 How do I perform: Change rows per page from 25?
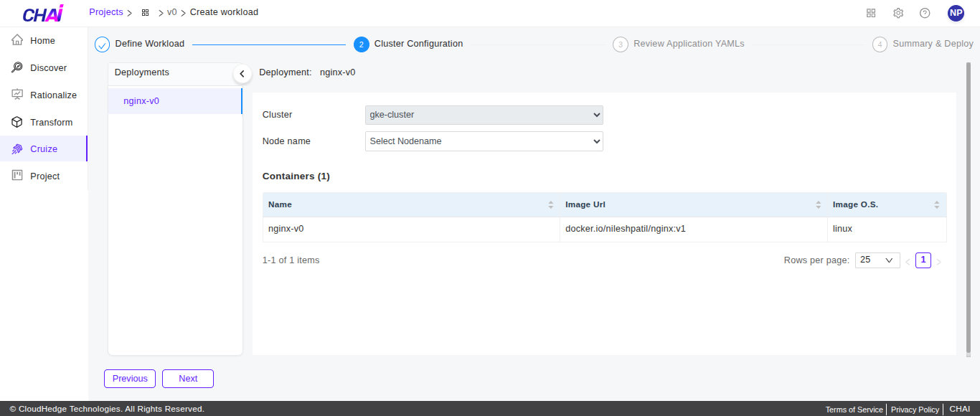click(x=877, y=260)
